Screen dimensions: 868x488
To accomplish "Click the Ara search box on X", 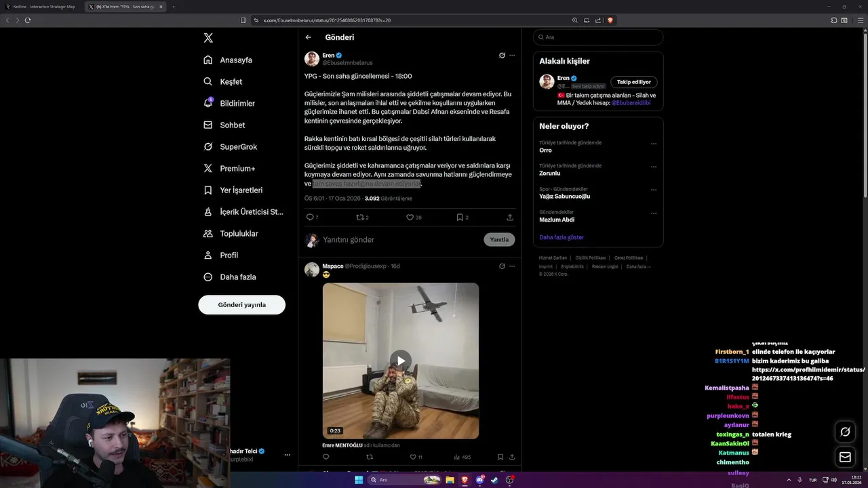I will pyautogui.click(x=598, y=37).
